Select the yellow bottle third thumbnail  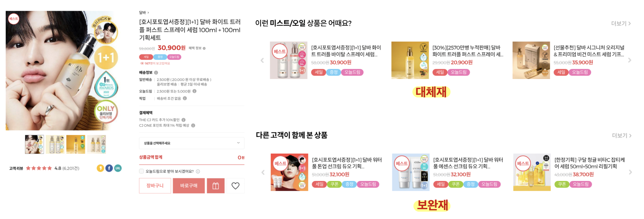coord(76,144)
